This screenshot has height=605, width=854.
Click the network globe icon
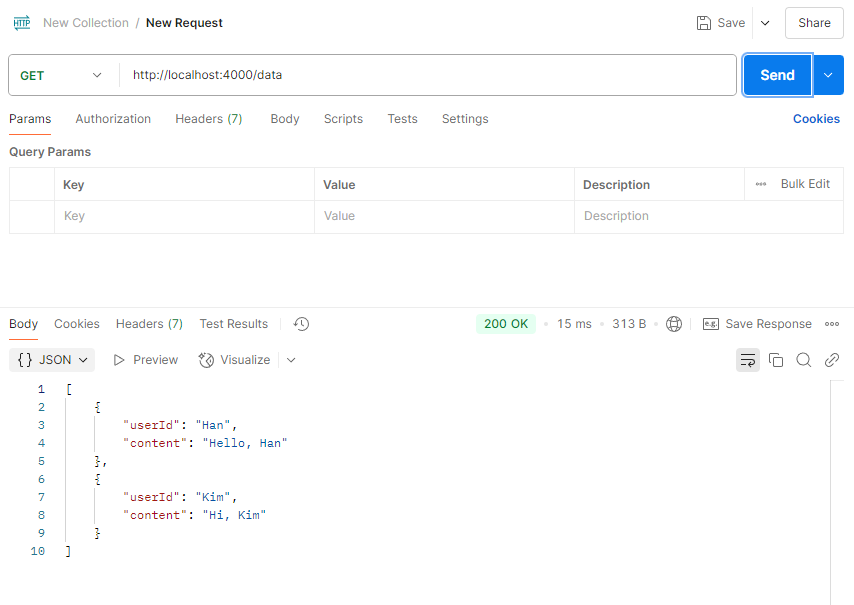[674, 324]
